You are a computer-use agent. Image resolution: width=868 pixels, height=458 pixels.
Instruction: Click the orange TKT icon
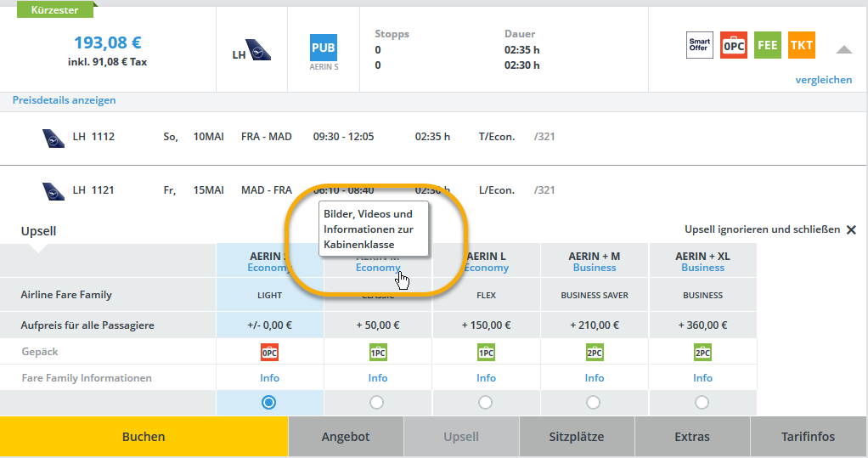[x=801, y=45]
